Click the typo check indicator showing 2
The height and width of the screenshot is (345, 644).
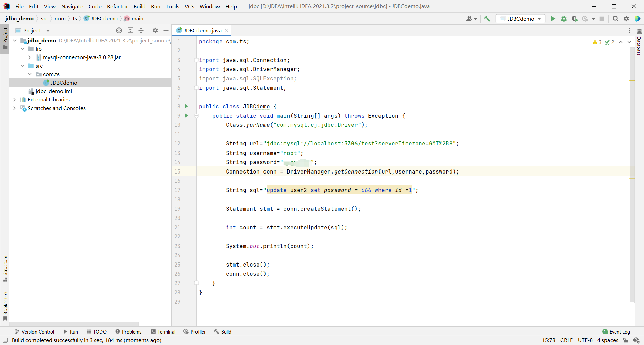609,42
